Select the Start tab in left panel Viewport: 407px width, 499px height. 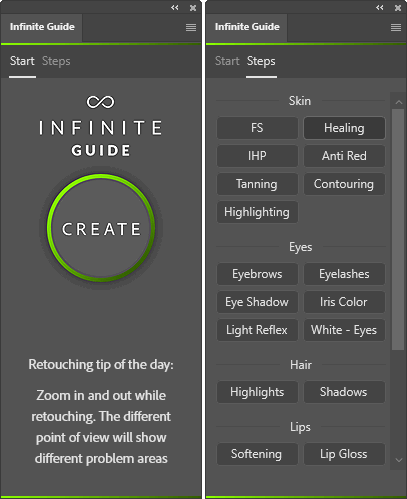click(x=22, y=61)
